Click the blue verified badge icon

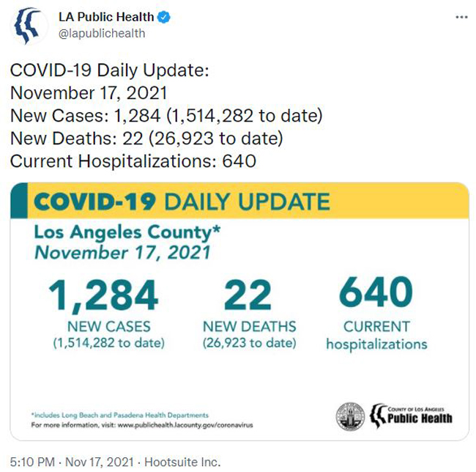tap(163, 17)
